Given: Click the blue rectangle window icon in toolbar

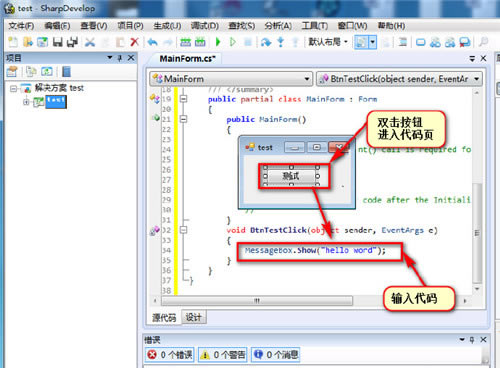Looking at the screenshot, I should [421, 42].
